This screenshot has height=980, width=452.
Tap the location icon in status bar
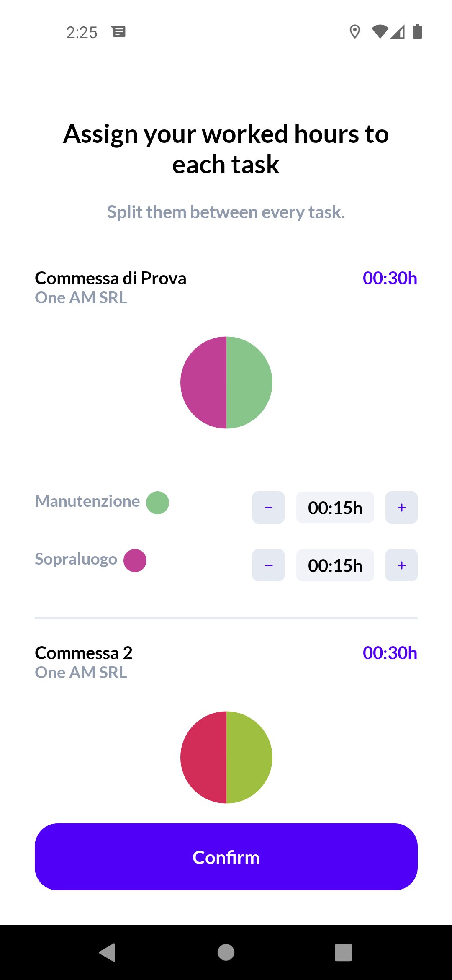[x=355, y=32]
